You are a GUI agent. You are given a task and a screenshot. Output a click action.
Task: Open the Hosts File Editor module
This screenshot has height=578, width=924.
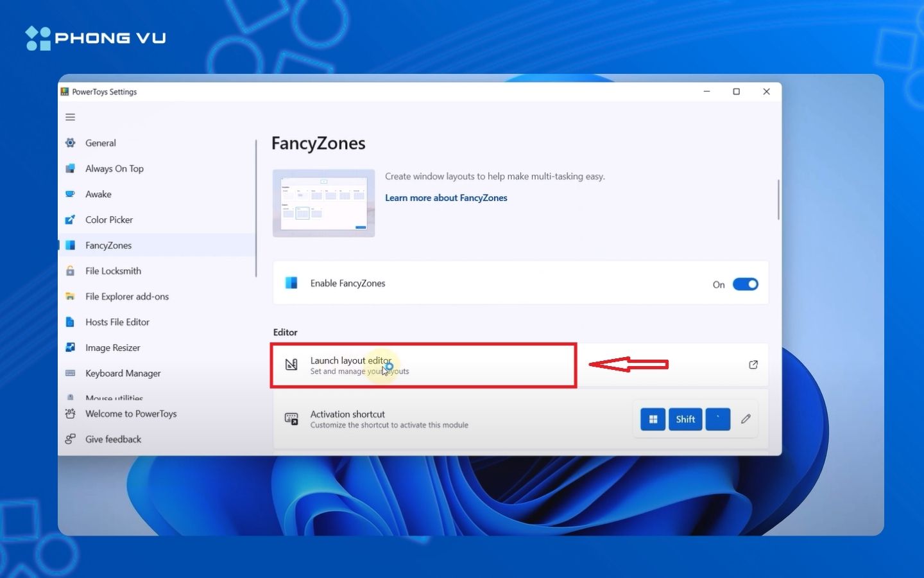click(x=116, y=322)
